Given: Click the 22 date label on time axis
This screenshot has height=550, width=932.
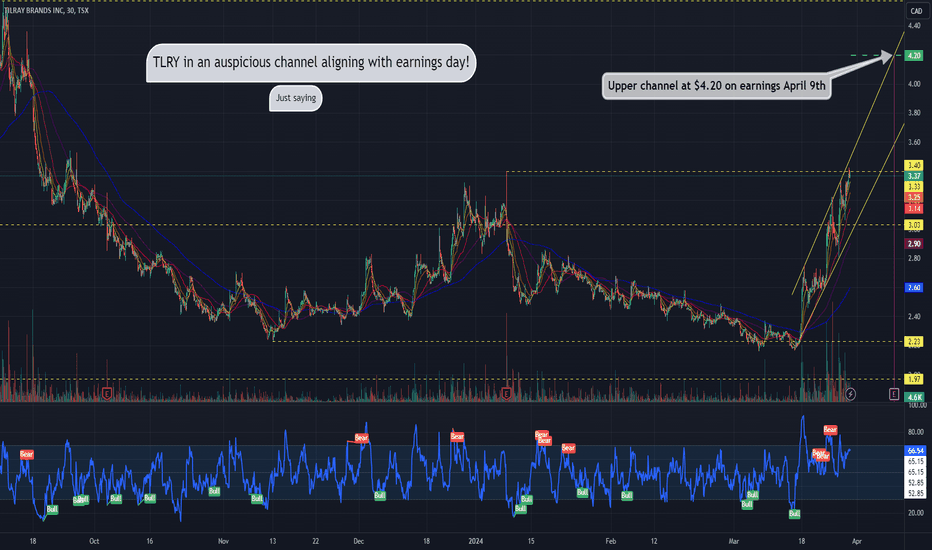Looking at the screenshot, I should coord(316,541).
